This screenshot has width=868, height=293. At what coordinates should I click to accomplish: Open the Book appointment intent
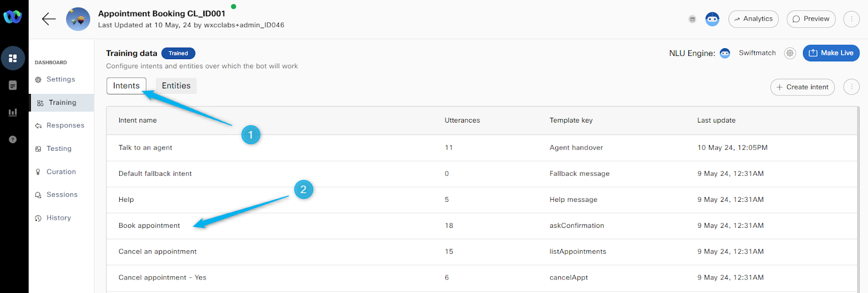coord(149,226)
